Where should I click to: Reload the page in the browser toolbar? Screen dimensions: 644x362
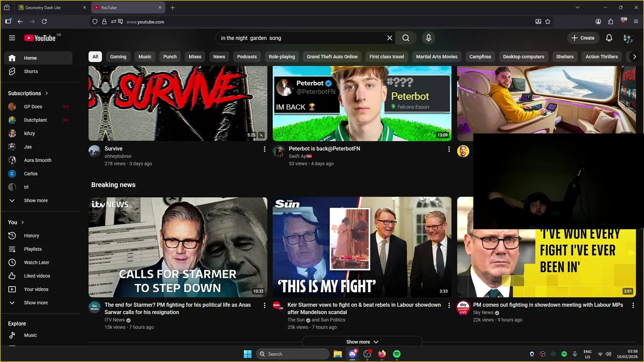pyautogui.click(x=44, y=22)
